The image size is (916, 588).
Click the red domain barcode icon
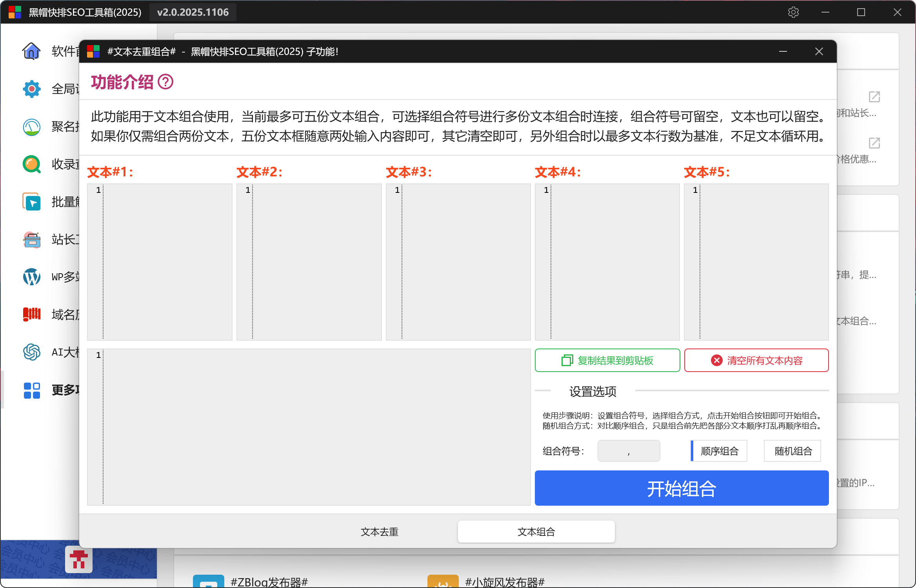(31, 314)
